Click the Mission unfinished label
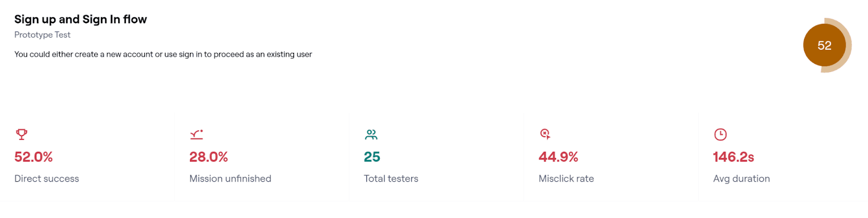Image resolution: width=868 pixels, height=218 pixels. (x=230, y=178)
